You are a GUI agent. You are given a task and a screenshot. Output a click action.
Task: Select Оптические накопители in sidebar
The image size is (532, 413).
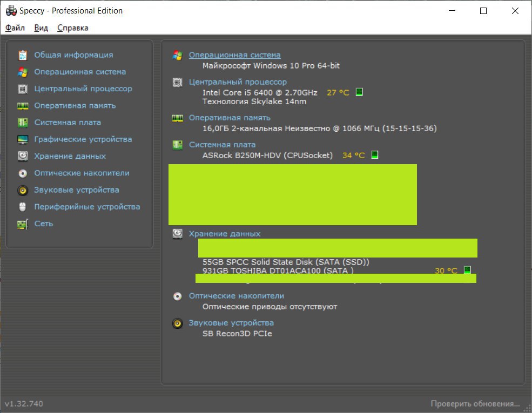click(82, 173)
